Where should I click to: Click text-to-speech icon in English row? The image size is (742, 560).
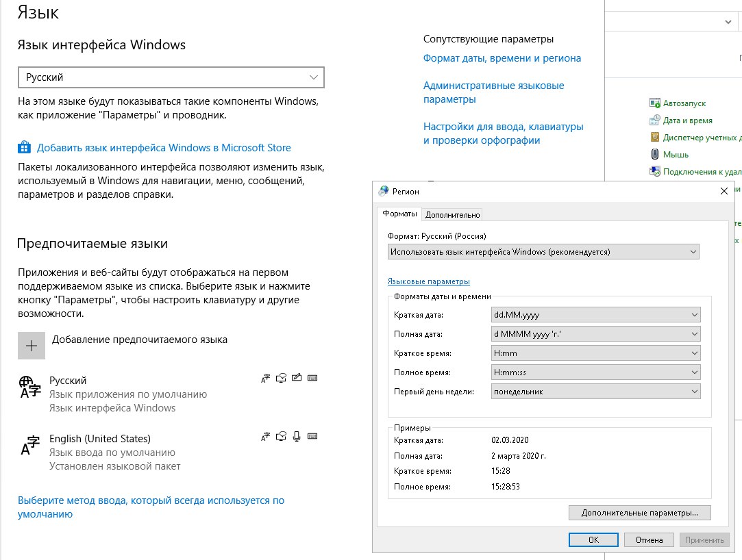[x=281, y=436]
